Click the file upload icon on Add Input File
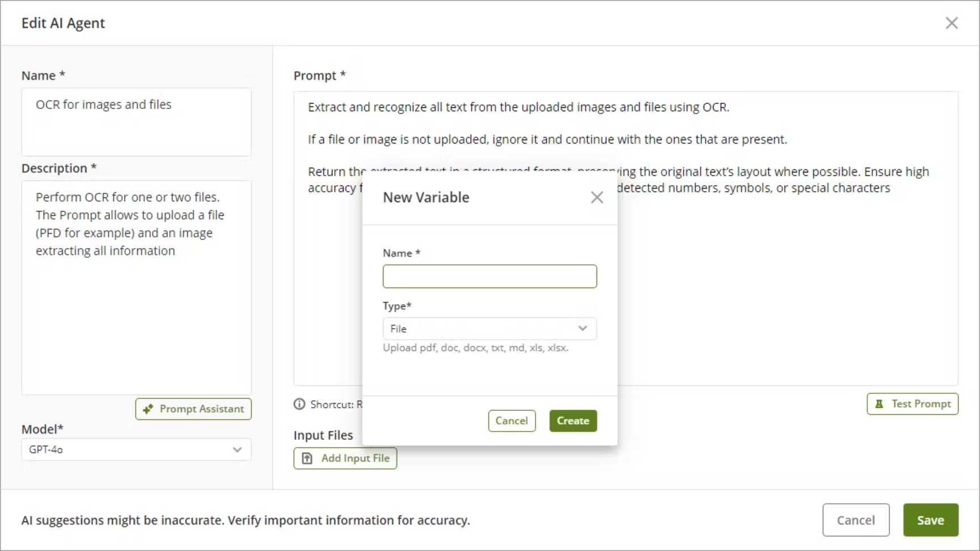 coord(307,458)
